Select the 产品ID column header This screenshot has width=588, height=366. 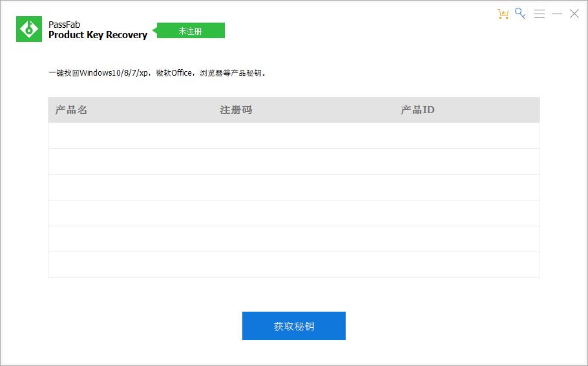coord(417,110)
